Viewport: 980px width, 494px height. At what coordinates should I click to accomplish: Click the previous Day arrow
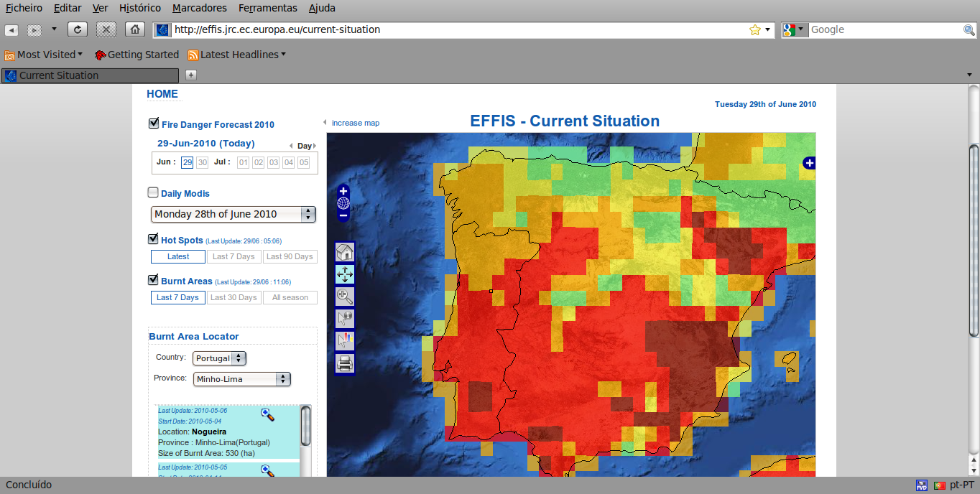[291, 146]
